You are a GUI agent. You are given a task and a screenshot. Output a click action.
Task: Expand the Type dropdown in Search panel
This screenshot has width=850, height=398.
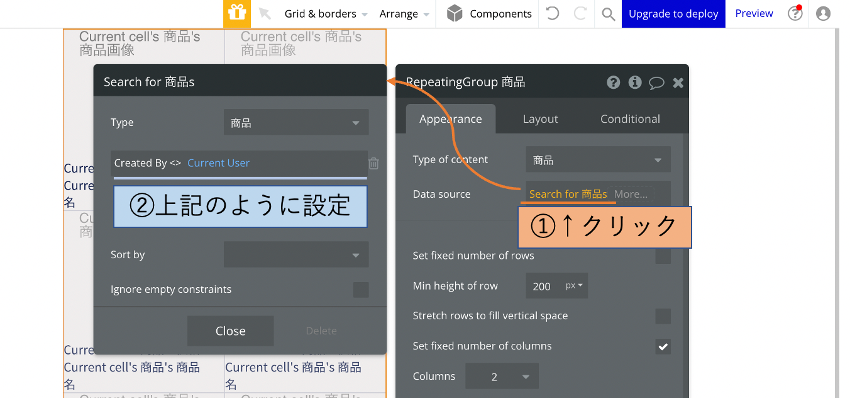pyautogui.click(x=296, y=123)
